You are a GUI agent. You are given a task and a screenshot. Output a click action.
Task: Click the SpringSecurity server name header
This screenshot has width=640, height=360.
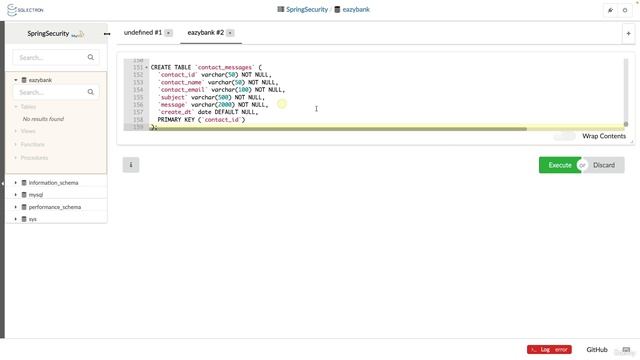tap(48, 33)
